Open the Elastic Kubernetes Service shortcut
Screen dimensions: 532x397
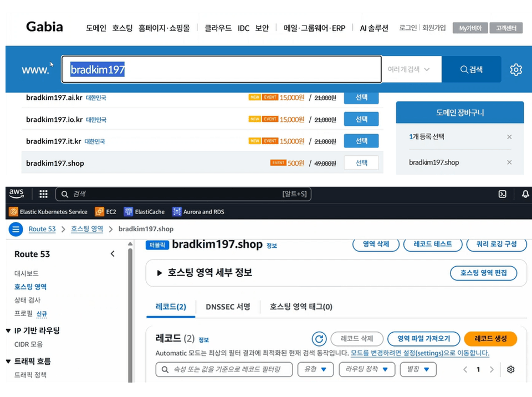pyautogui.click(x=48, y=212)
